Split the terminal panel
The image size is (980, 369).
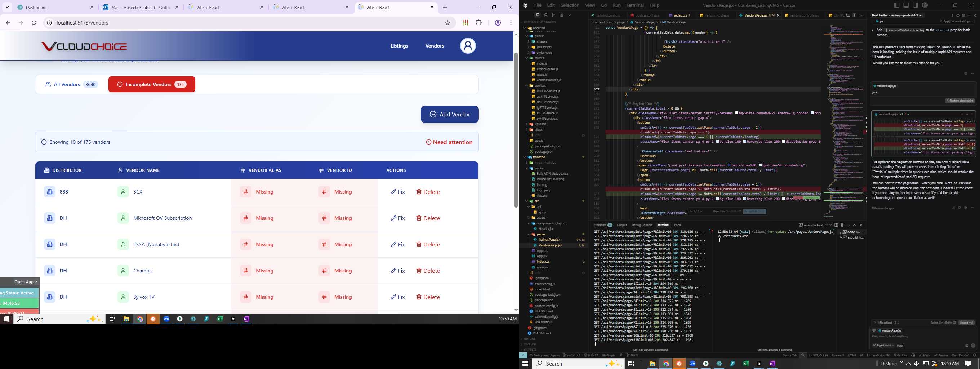836,225
